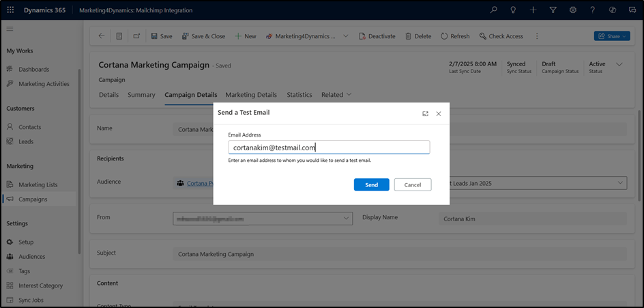This screenshot has height=308, width=644.
Task: Switch to the Details tab
Action: 109,94
